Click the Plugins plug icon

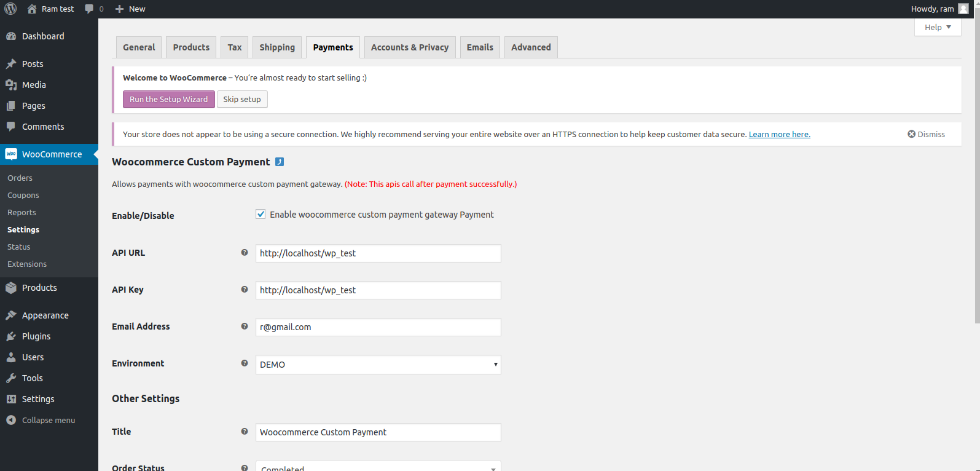pos(11,336)
